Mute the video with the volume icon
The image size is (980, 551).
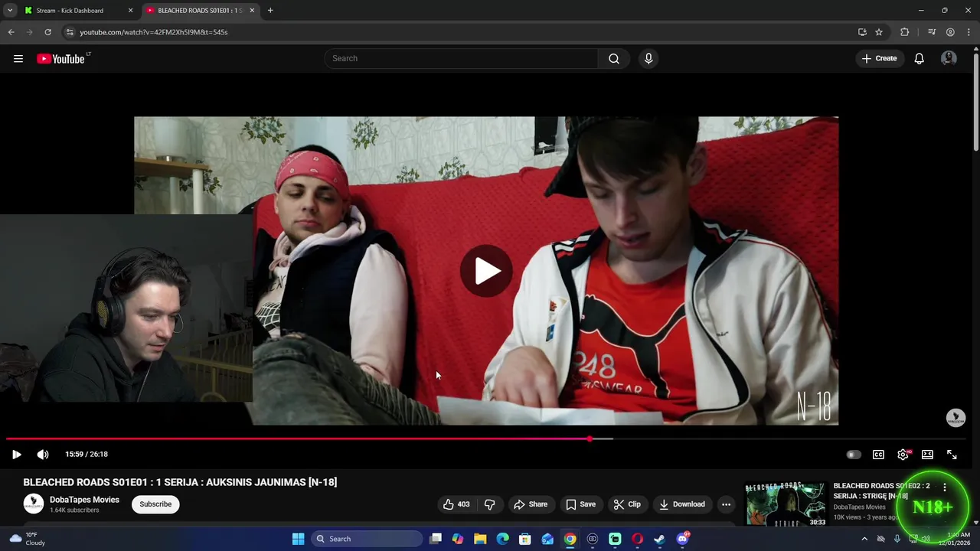(43, 455)
